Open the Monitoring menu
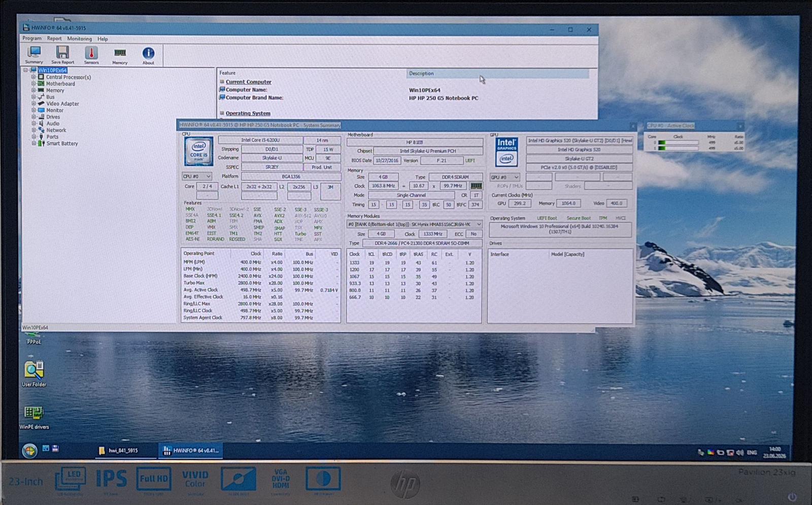812x505 pixels. [80, 39]
